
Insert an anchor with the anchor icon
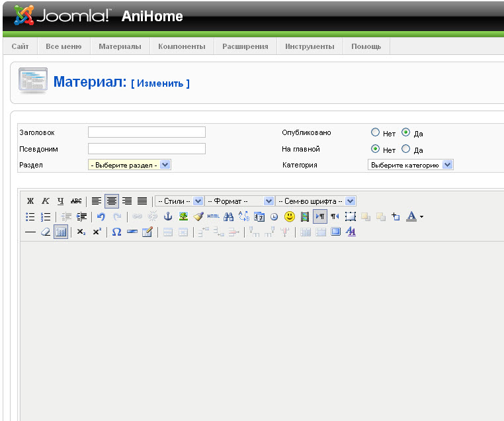click(168, 216)
